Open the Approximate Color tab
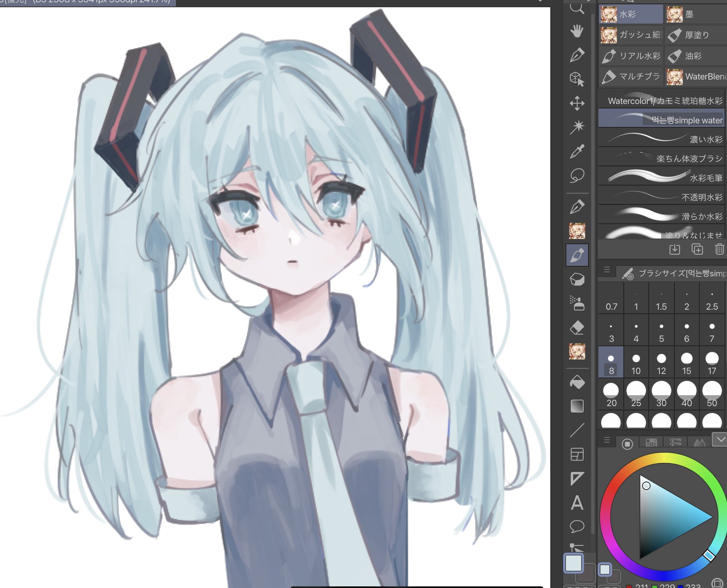 (699, 443)
